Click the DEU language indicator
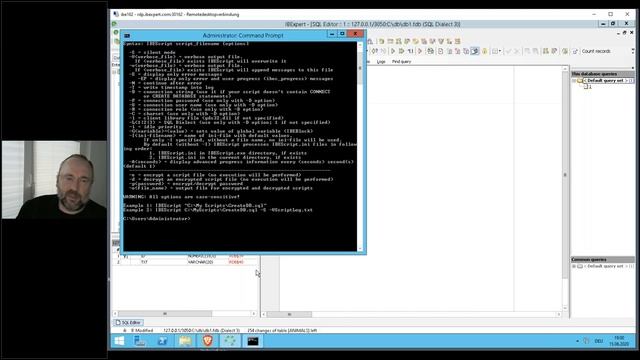This screenshot has width=640, height=360. [x=599, y=341]
